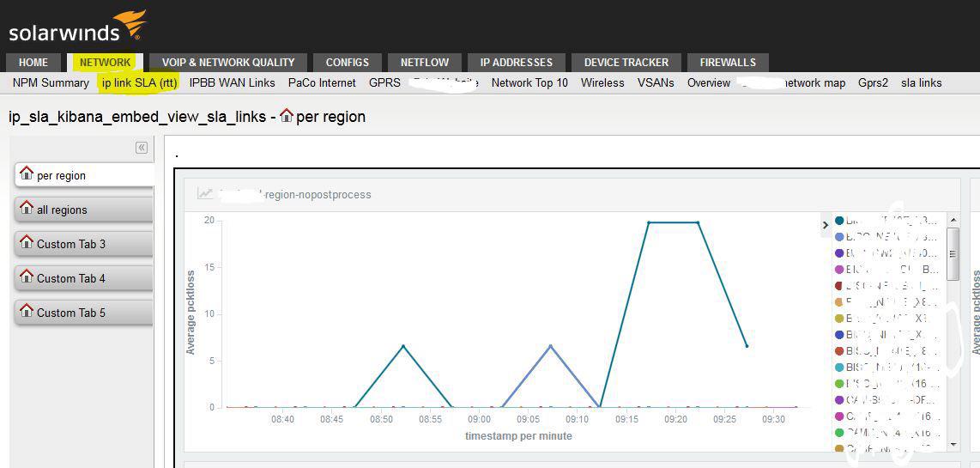Open the HOME tab
Viewport: 980px width, 468px height.
(33, 63)
